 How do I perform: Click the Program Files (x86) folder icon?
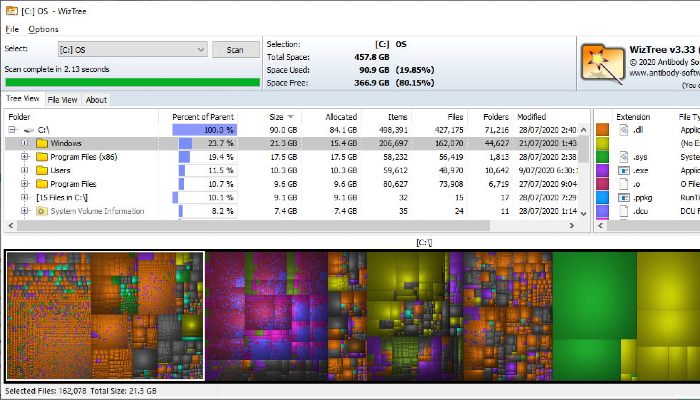click(x=42, y=157)
